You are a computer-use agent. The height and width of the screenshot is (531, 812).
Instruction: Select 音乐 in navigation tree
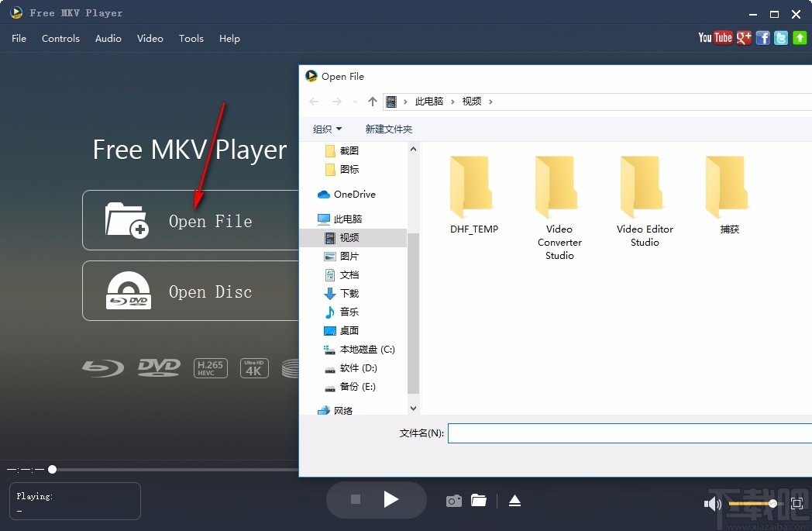[341, 312]
